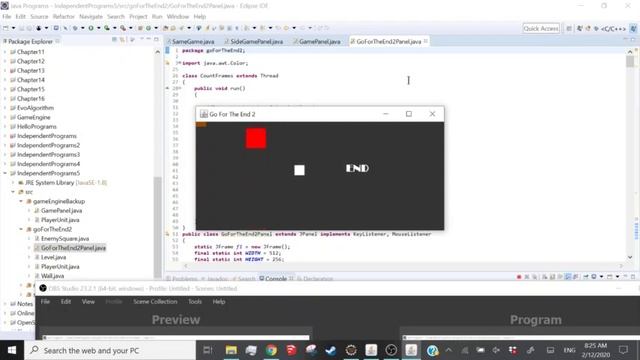Image resolution: width=640 pixels, height=360 pixels.
Task: Click the C/C++ perspective button
Action: tap(610, 29)
